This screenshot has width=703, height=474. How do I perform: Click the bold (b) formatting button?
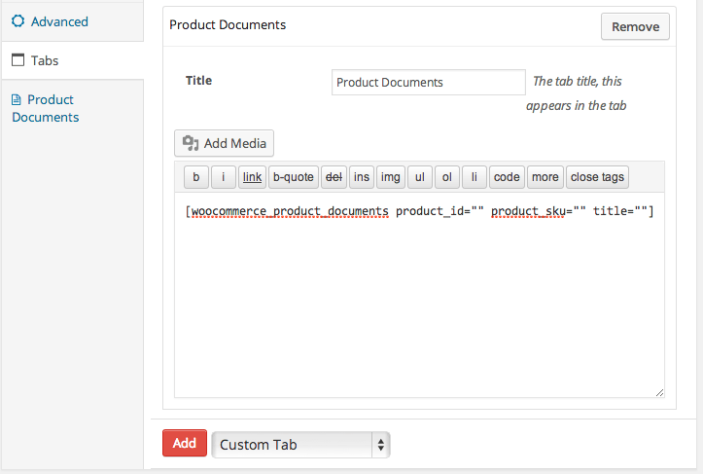[196, 177]
